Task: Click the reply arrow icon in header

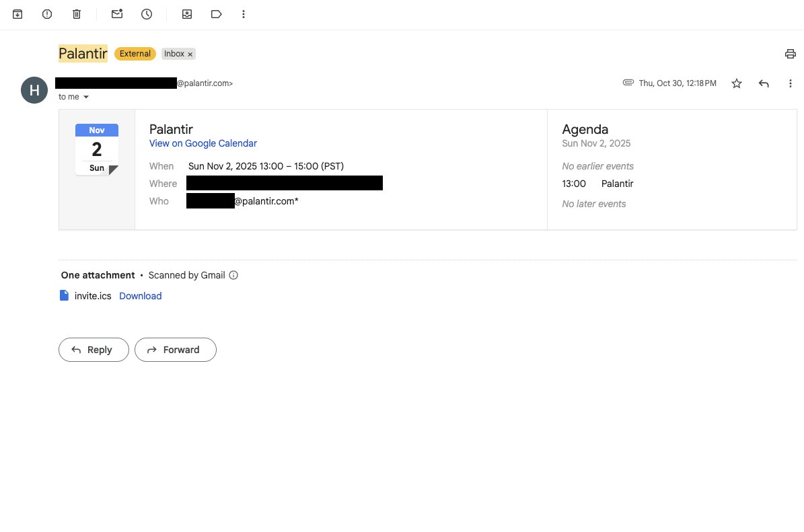Action: pyautogui.click(x=764, y=83)
